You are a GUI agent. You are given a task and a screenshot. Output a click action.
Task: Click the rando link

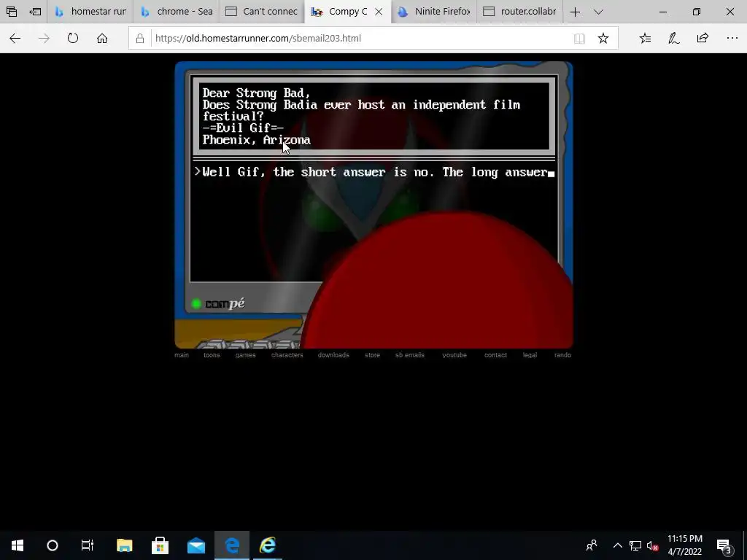click(562, 355)
